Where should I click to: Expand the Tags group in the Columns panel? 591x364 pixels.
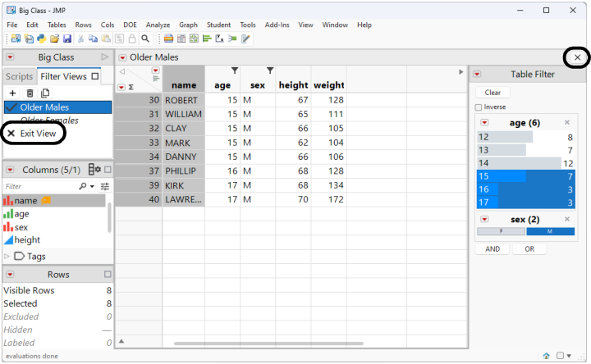pyautogui.click(x=8, y=256)
